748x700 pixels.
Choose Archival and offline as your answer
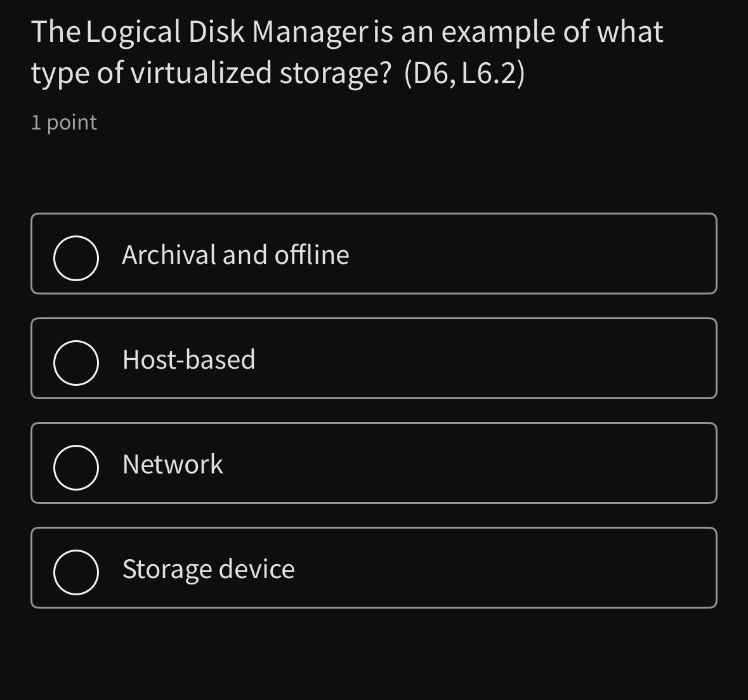pyautogui.click(x=235, y=254)
